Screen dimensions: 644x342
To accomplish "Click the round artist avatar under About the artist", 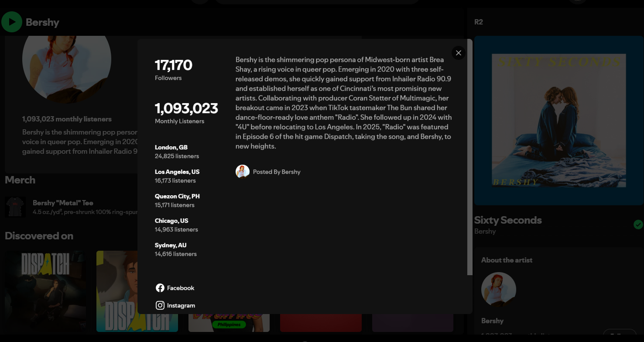I will [x=499, y=290].
